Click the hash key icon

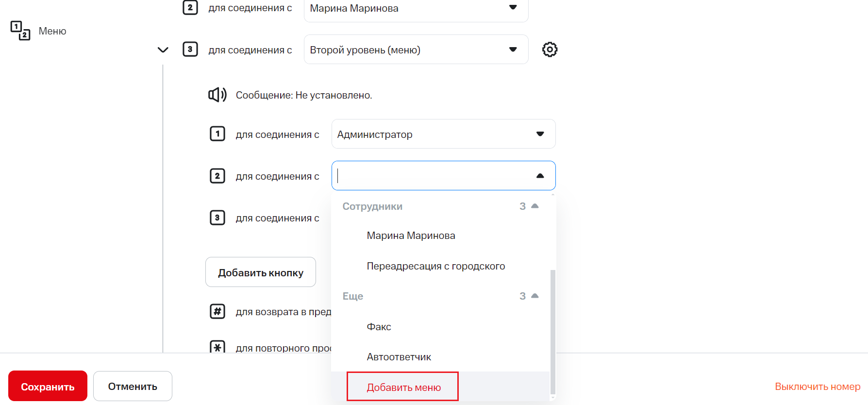[x=217, y=311]
